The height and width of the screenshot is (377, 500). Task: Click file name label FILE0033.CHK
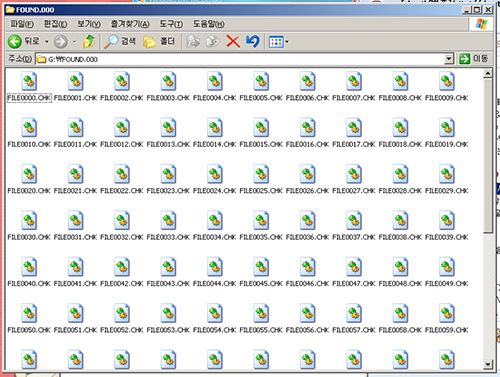(168, 237)
